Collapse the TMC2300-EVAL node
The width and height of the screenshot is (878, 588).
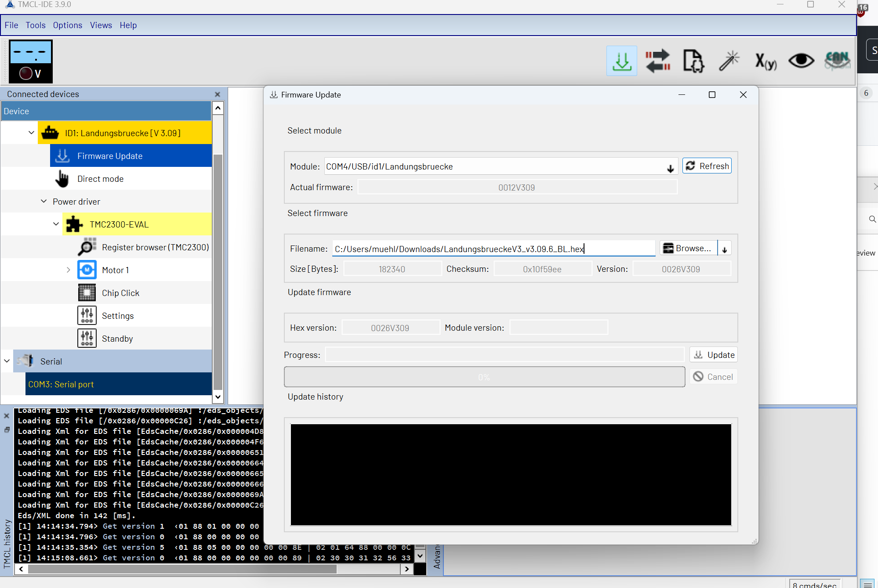click(x=56, y=224)
